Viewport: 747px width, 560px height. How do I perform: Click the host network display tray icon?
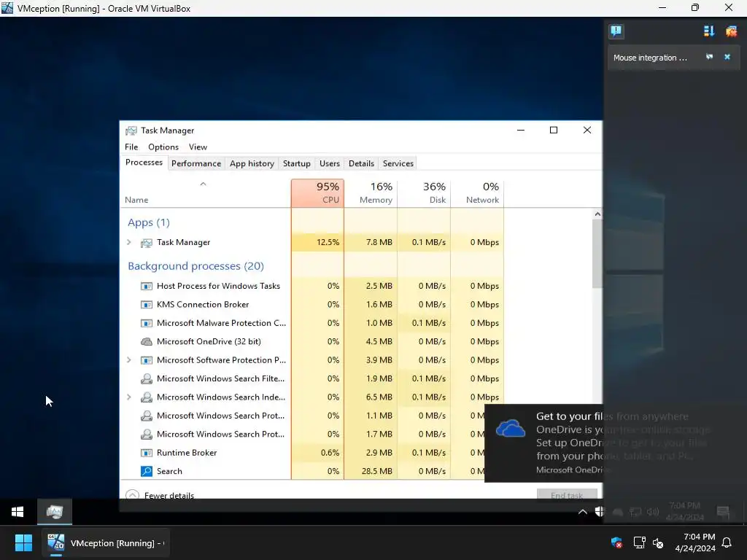pos(639,542)
